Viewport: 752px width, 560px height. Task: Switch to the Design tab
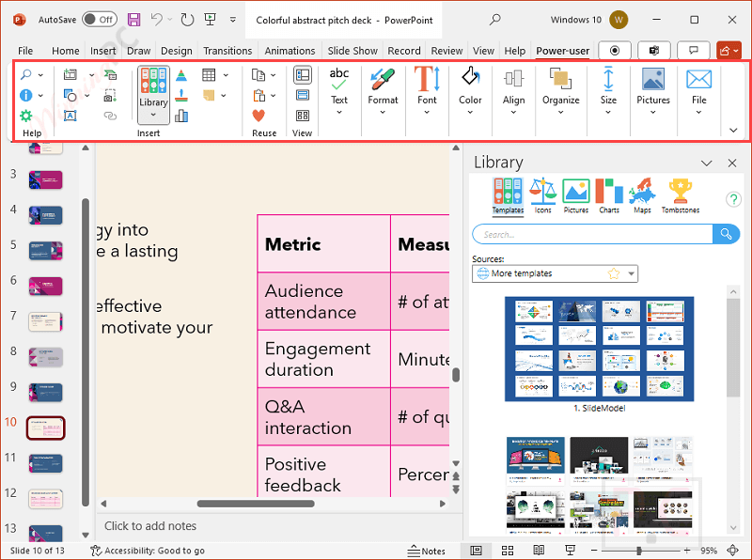tap(176, 51)
